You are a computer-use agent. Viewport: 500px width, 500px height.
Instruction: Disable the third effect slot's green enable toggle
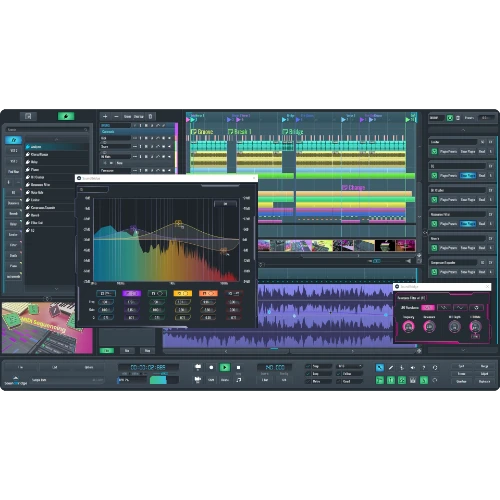coord(434,200)
